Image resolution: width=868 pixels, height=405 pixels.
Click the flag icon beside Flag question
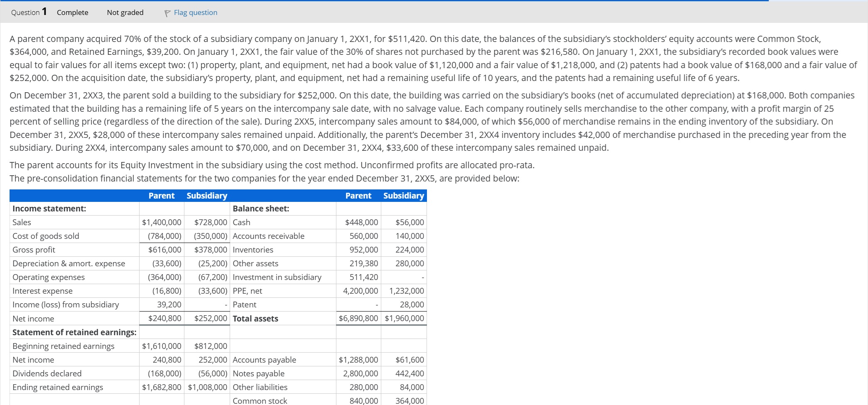pyautogui.click(x=167, y=13)
